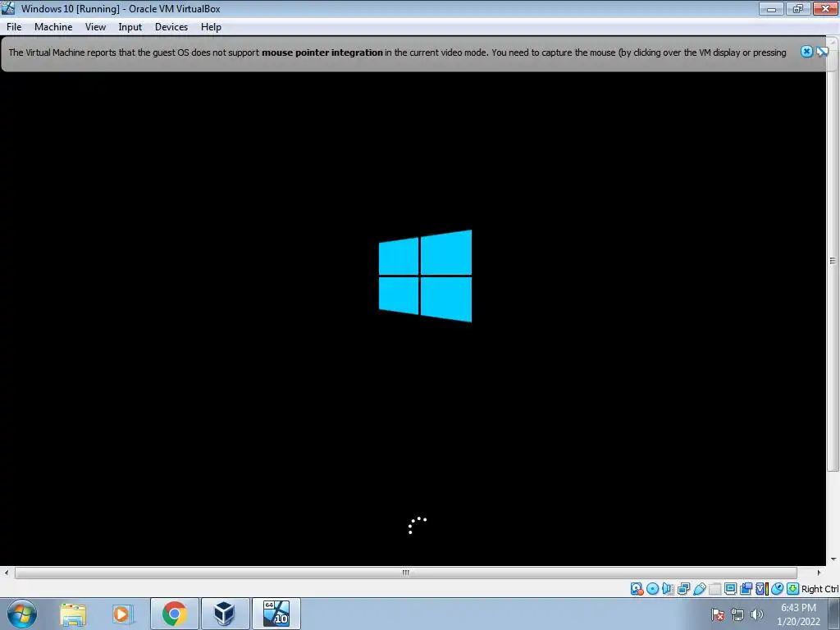The height and width of the screenshot is (630, 840).
Task: Click the VirtualBox title bar icon
Action: (8, 8)
